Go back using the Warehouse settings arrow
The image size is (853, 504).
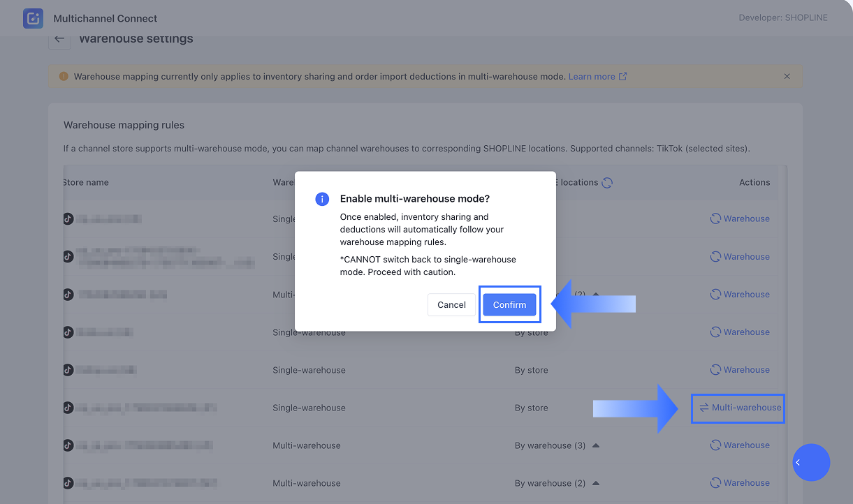(x=59, y=39)
